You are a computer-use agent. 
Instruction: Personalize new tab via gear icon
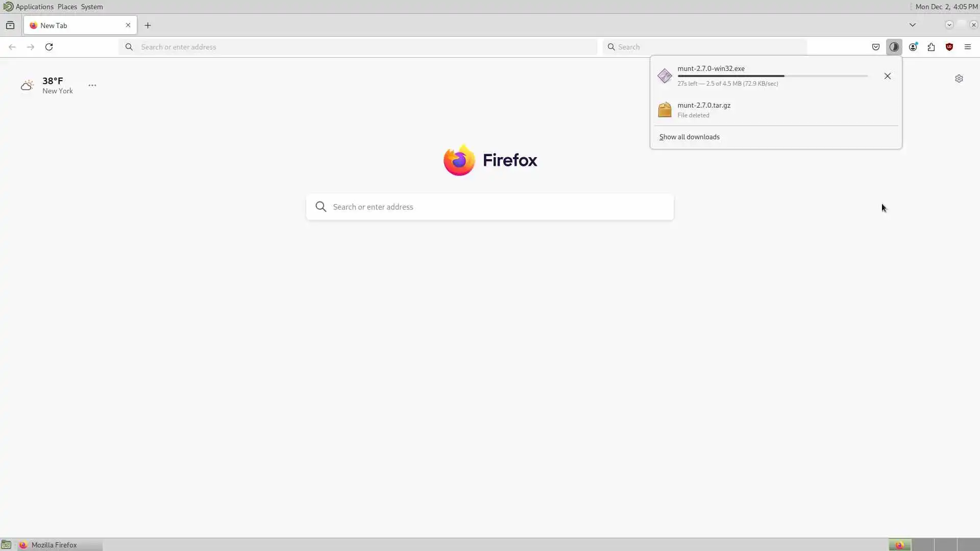pyautogui.click(x=959, y=79)
